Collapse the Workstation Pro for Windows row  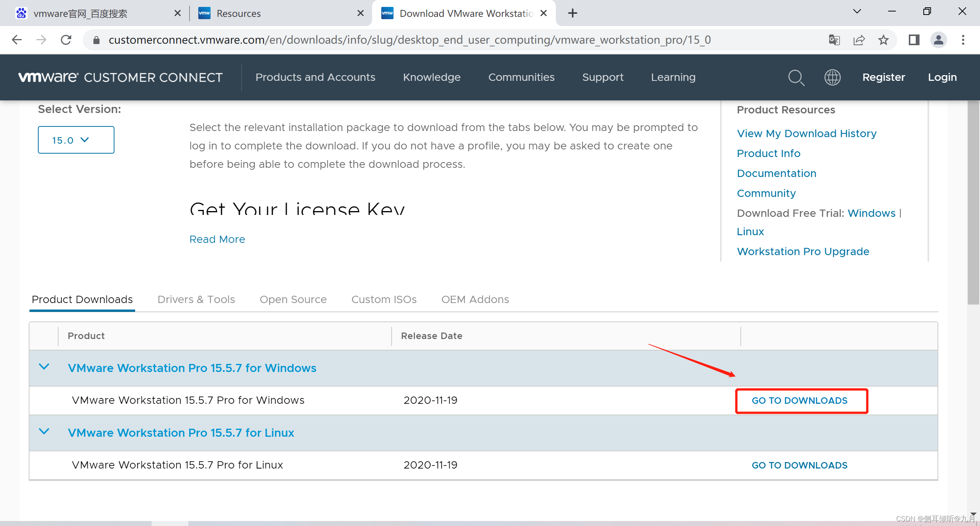(x=44, y=367)
